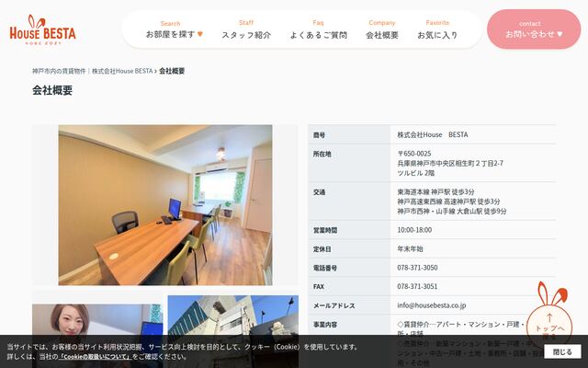Screen dimensions: 588x368
Task: Go to スタッフ紹介 staff page
Action: 246,30
